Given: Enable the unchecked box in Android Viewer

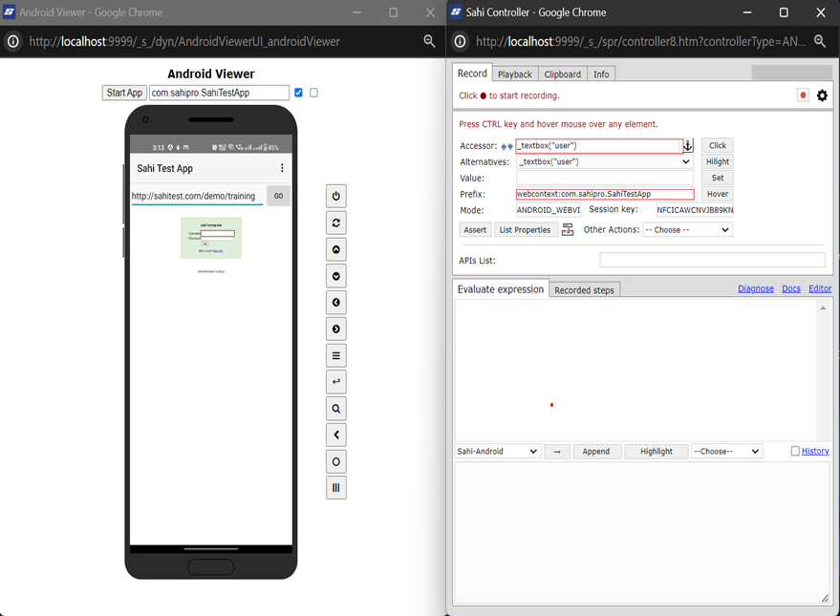Looking at the screenshot, I should [x=313, y=93].
